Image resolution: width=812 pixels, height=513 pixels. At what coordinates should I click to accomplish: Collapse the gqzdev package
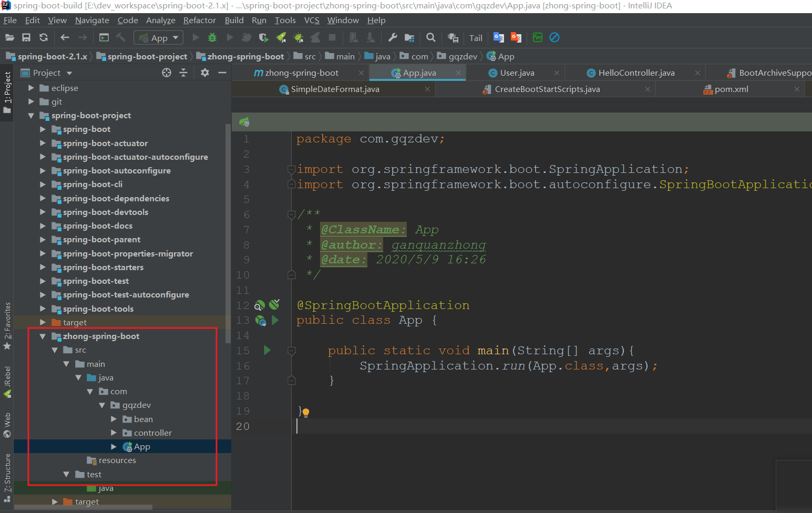click(x=102, y=405)
